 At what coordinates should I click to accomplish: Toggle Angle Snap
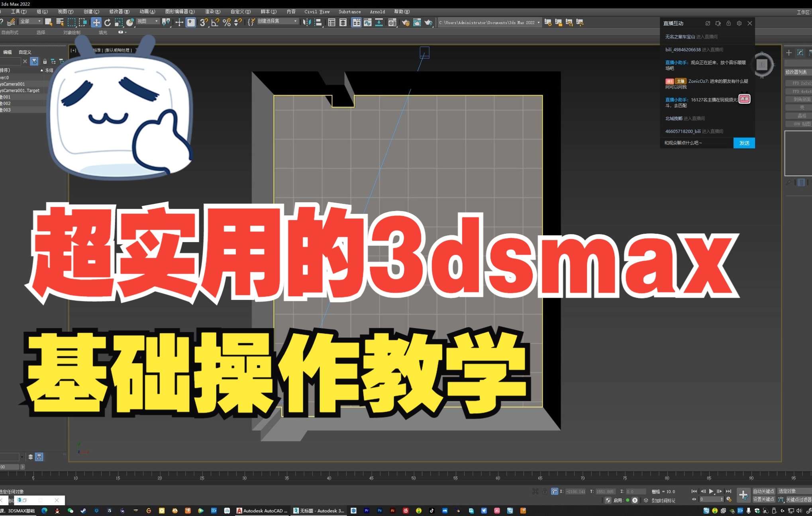pos(215,22)
